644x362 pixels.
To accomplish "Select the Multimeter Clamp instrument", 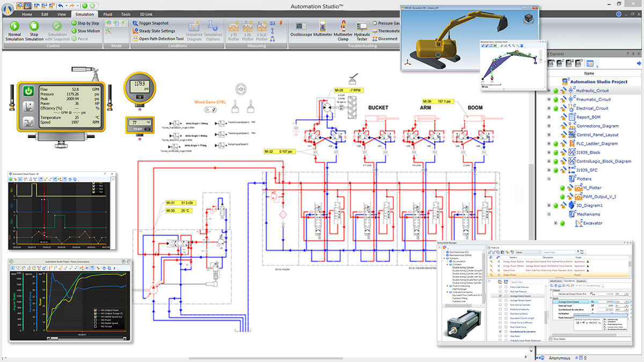I will 343,31.
